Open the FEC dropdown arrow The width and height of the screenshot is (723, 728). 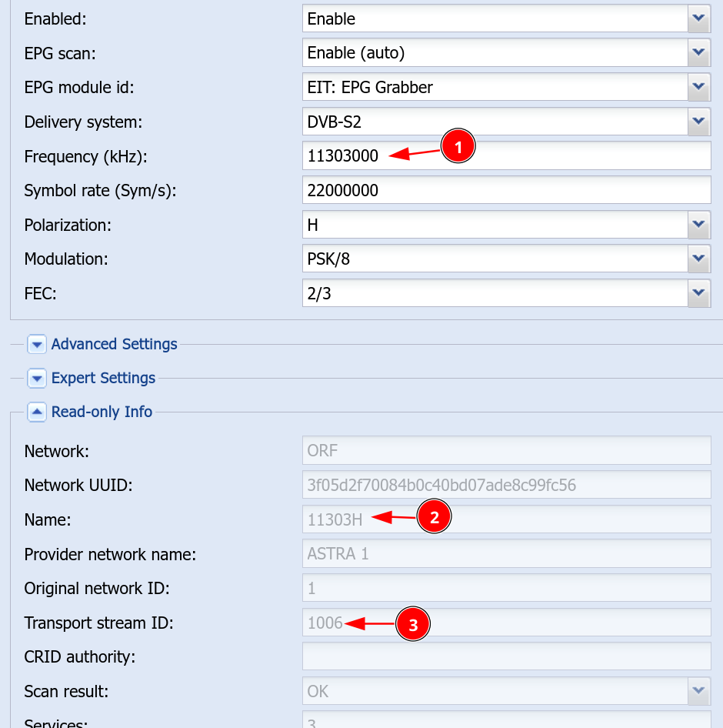(x=699, y=293)
